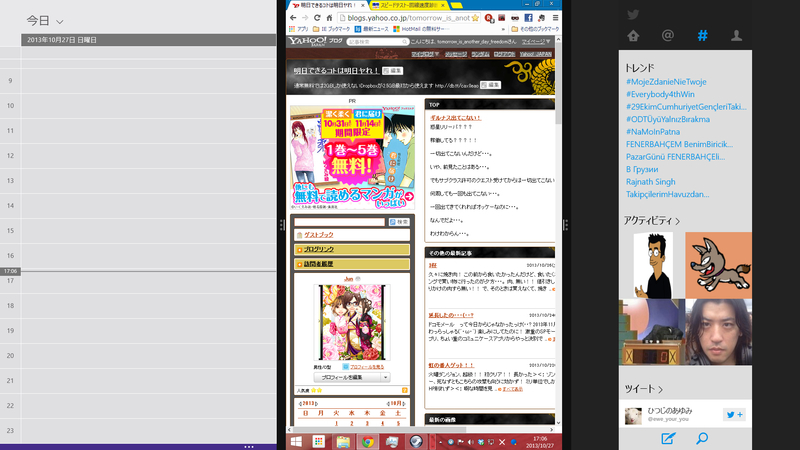This screenshot has width=800, height=450.
Task: Open the IE ブックマーク bookmarks folder
Action: click(331, 29)
